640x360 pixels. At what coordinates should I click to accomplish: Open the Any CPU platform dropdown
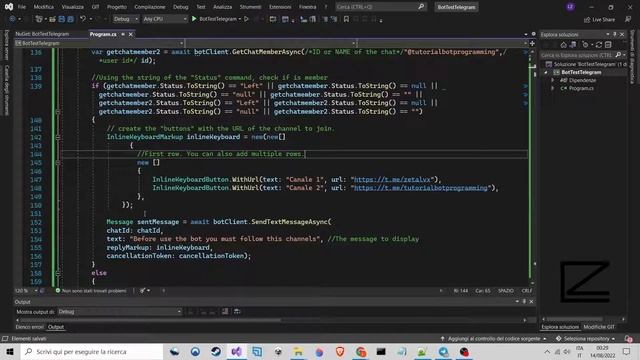point(164,19)
